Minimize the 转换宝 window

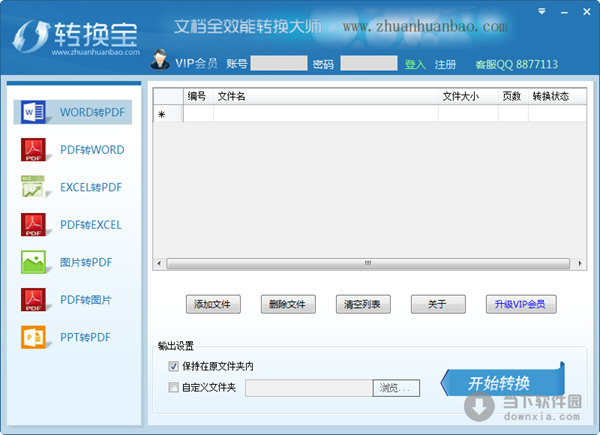564,12
